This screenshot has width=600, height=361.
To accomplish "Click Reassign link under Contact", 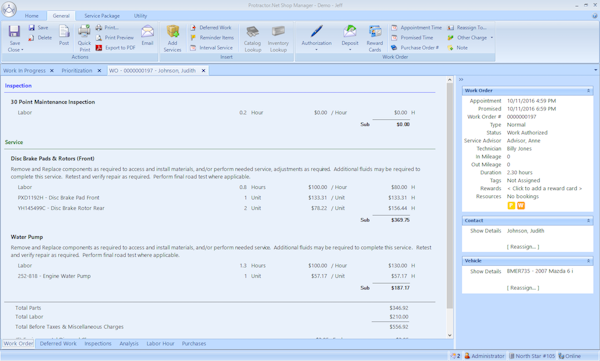I will click(x=523, y=247).
